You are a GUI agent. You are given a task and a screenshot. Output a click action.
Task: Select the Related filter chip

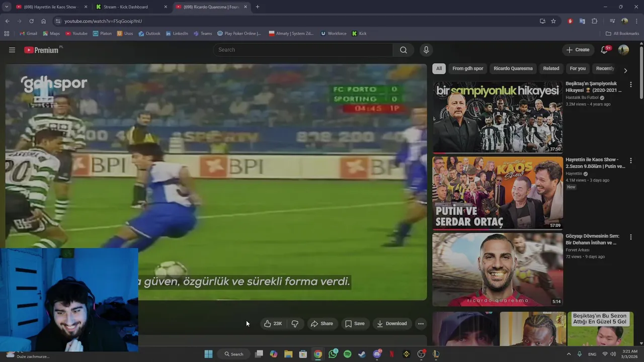(551, 68)
